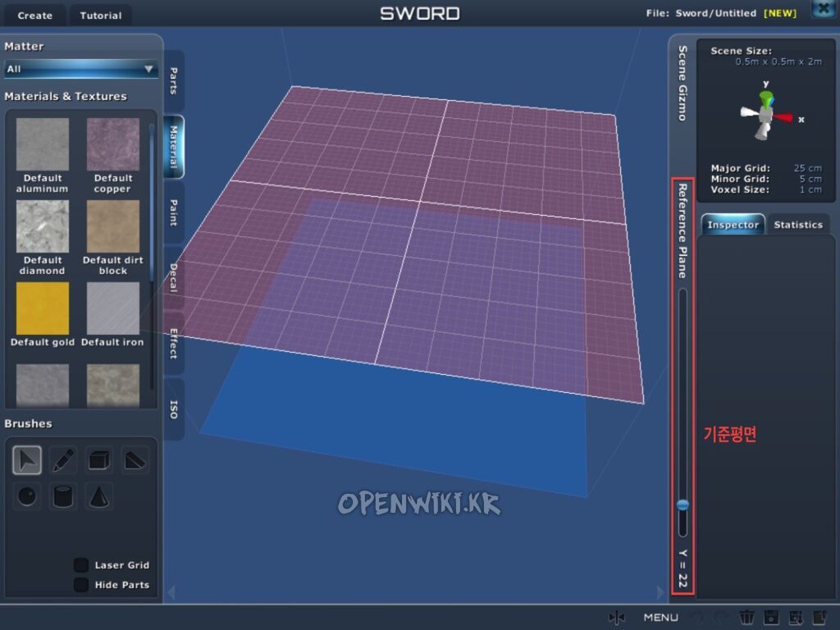Click the '1 cm' Voxel Size value
Screen dimensions: 840x630
click(811, 189)
